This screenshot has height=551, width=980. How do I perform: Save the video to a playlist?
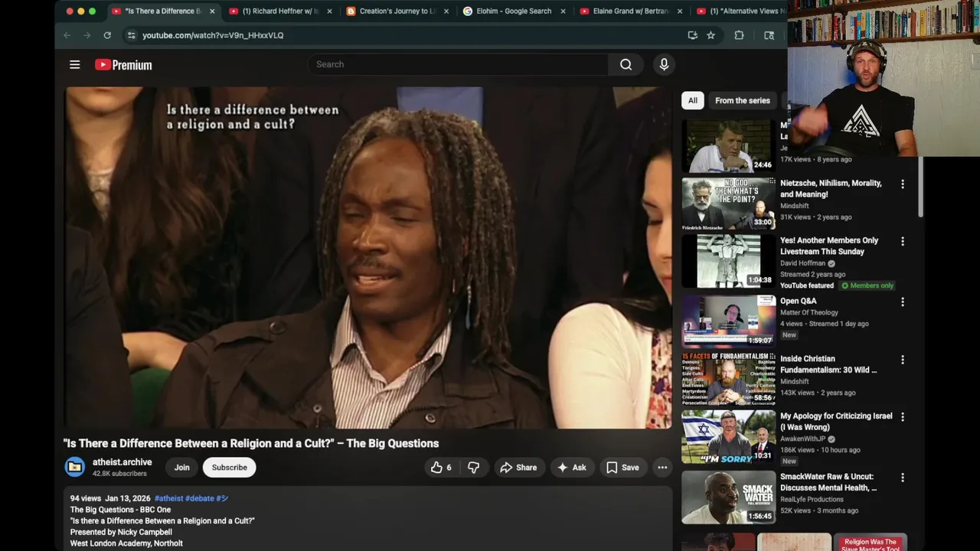click(622, 468)
